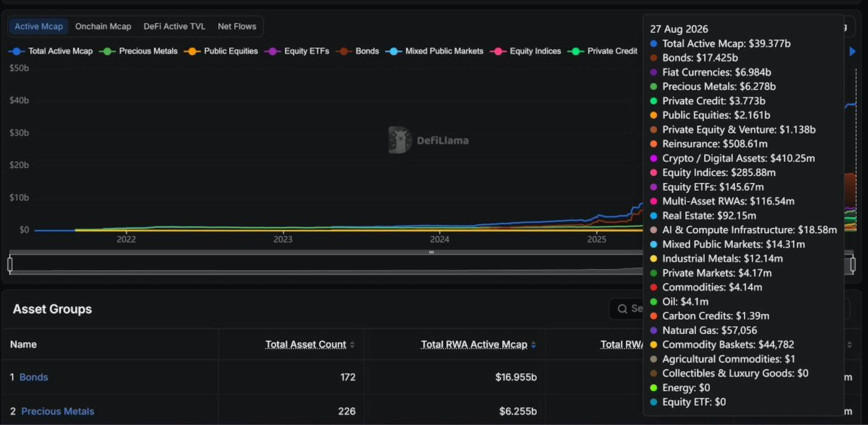This screenshot has height=425, width=868.
Task: Grab the right zoom range handle
Action: pyautogui.click(x=853, y=264)
